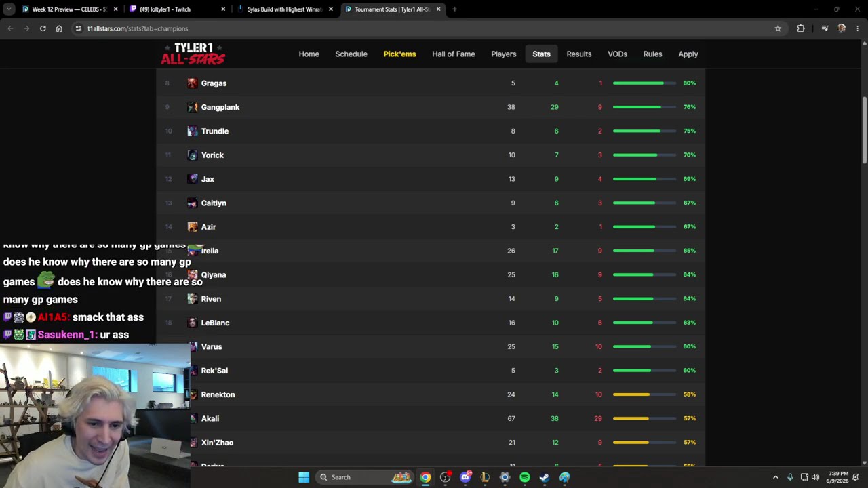The height and width of the screenshot is (488, 868).
Task: Click the Varus champion name
Action: (x=212, y=346)
